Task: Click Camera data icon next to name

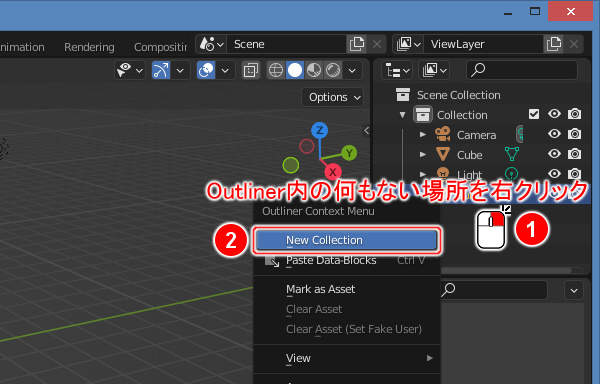Action: coord(520,134)
